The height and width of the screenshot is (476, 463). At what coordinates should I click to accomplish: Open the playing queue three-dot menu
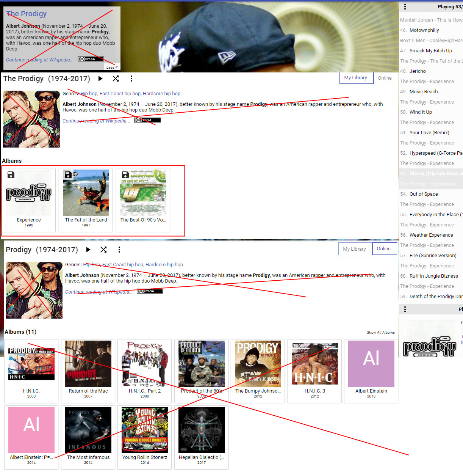[405, 6]
